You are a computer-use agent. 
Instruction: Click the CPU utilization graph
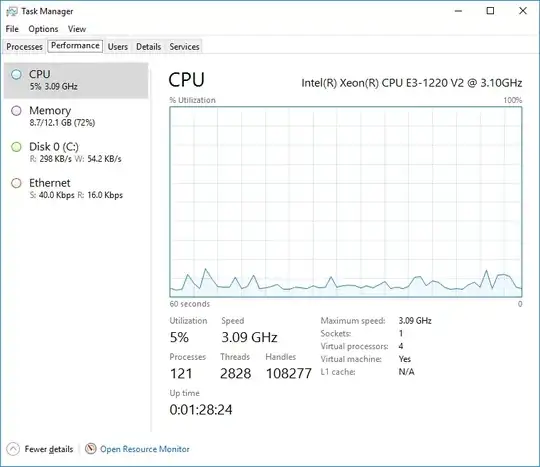[x=346, y=202]
